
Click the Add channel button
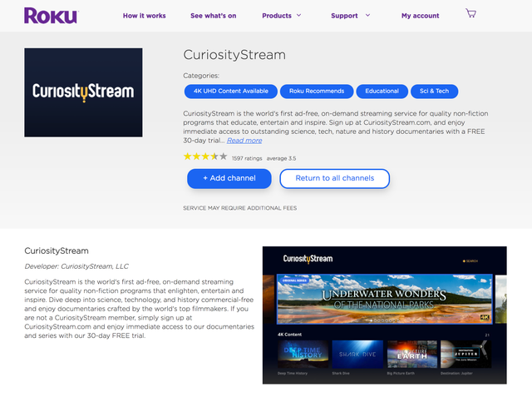(229, 178)
